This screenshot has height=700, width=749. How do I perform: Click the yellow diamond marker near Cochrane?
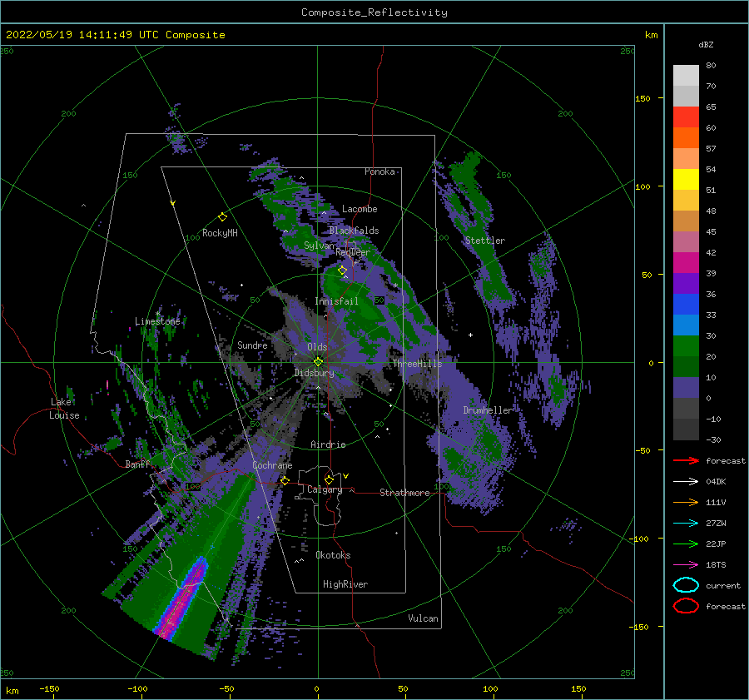pos(285,480)
